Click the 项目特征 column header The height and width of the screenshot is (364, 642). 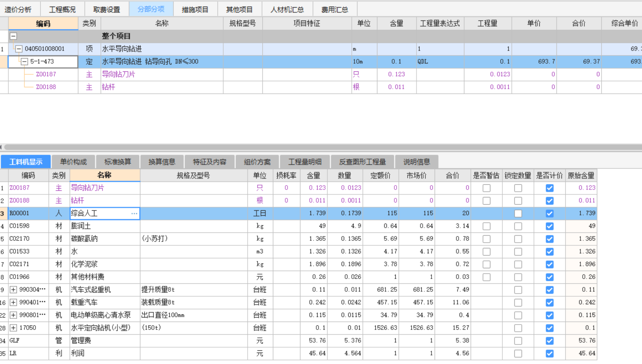(x=307, y=23)
